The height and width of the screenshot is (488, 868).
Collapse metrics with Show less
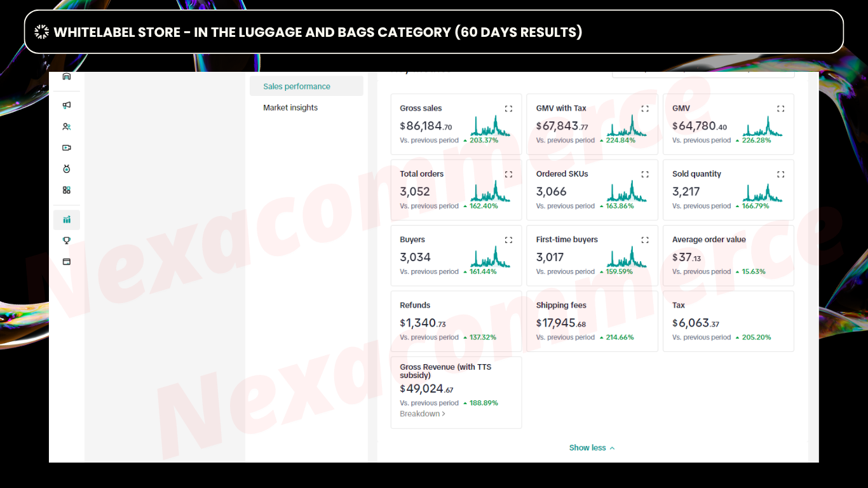tap(592, 448)
